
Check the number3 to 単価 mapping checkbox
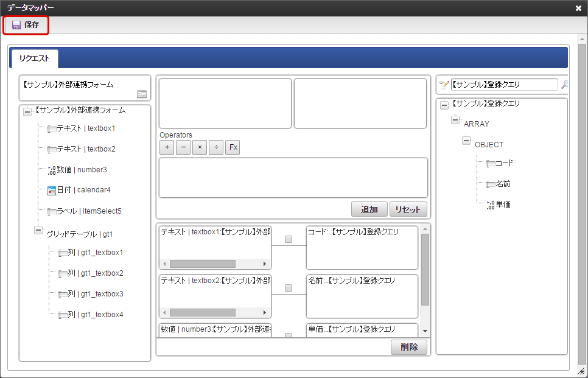tap(289, 335)
